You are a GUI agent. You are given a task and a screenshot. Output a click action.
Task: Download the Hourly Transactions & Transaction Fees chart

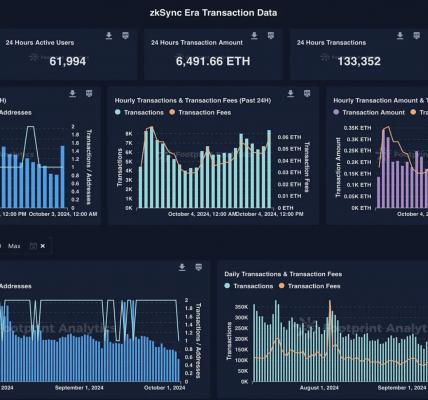pos(291,94)
